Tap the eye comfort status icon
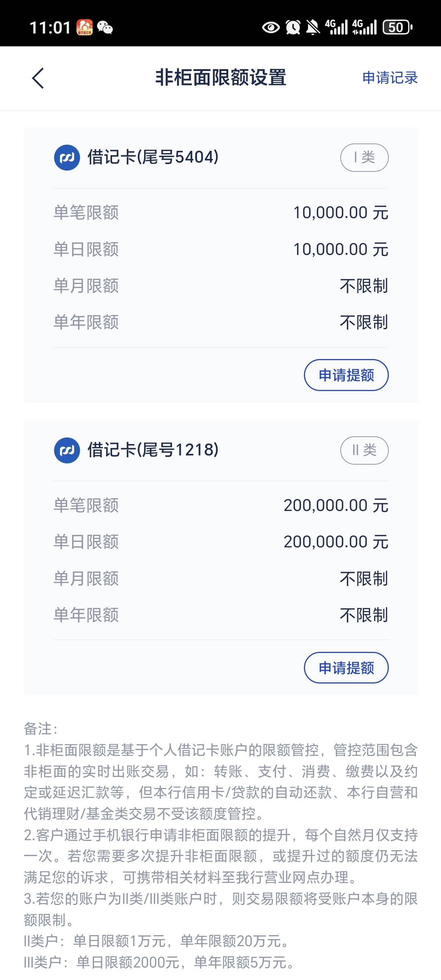441x980 pixels. click(x=271, y=27)
